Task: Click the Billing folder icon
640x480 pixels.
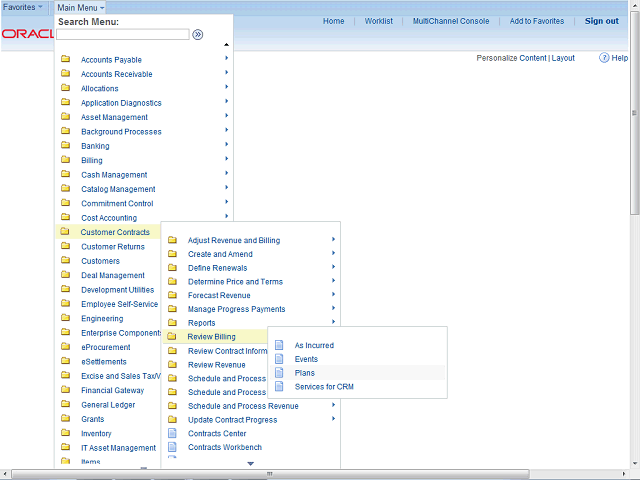Action: pyautogui.click(x=65, y=160)
